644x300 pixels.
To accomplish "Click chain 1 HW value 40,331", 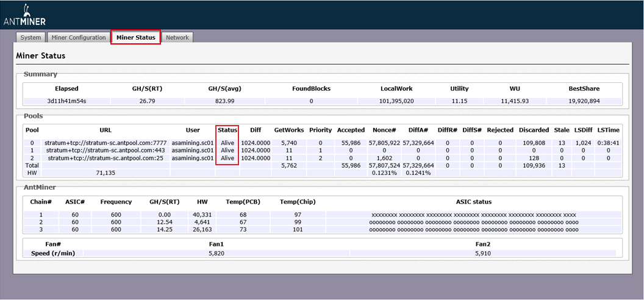I will [x=202, y=215].
